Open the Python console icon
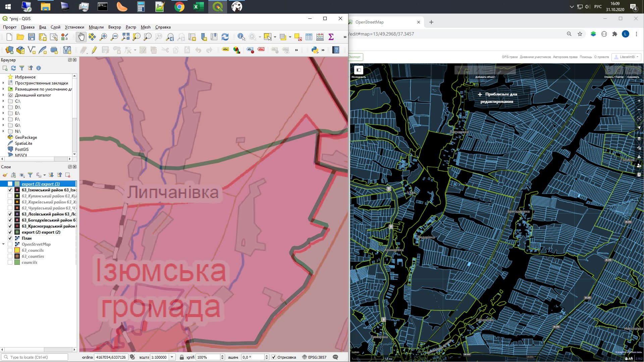The width and height of the screenshot is (644, 362). (x=315, y=50)
